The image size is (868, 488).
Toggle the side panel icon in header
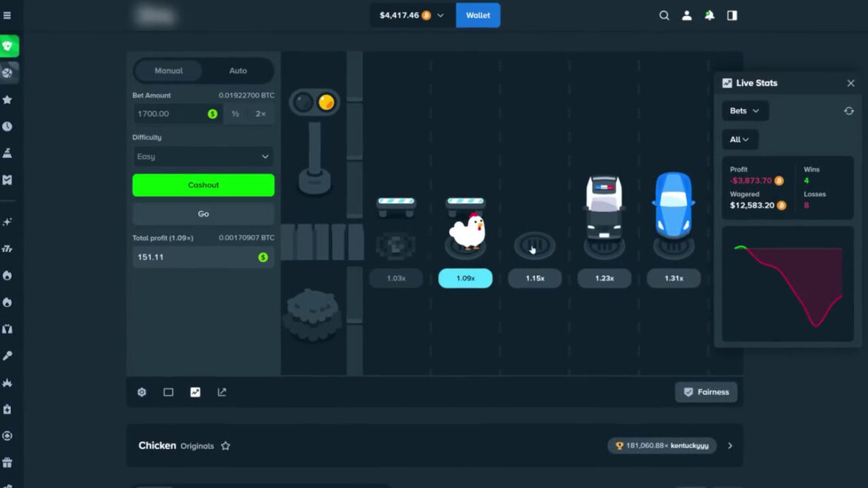click(x=731, y=16)
